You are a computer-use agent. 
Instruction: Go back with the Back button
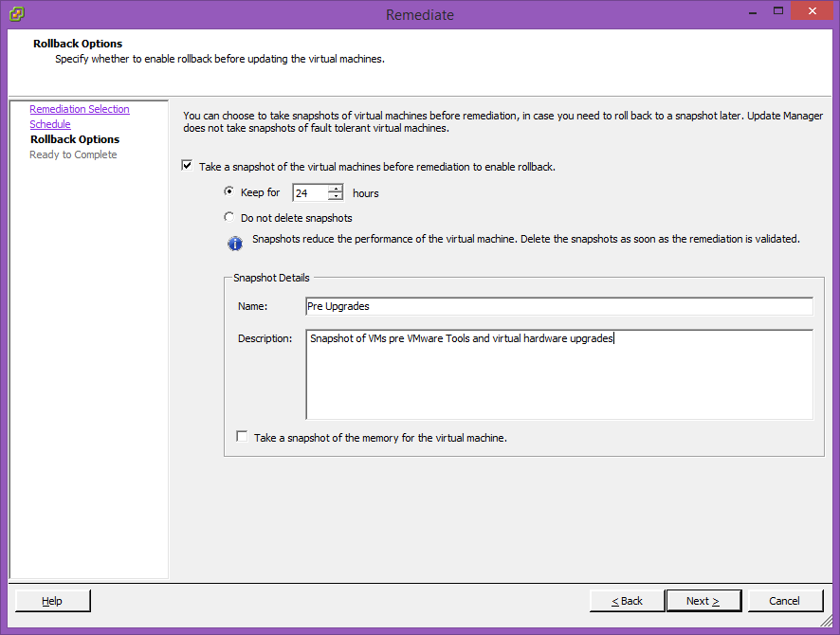627,601
